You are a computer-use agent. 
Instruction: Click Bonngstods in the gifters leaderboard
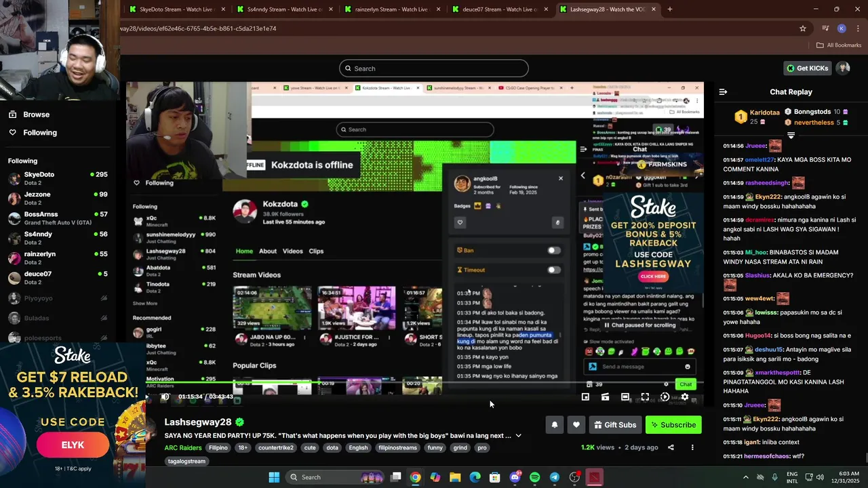pos(812,112)
